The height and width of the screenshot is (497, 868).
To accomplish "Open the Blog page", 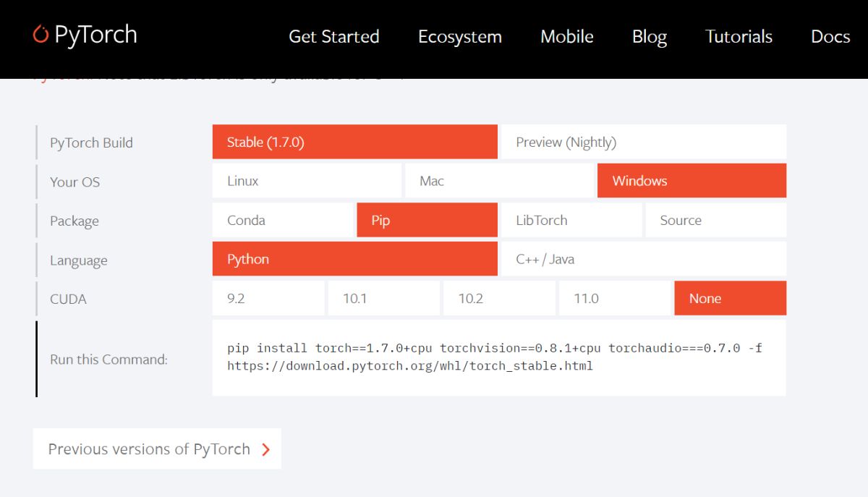I will (x=650, y=37).
